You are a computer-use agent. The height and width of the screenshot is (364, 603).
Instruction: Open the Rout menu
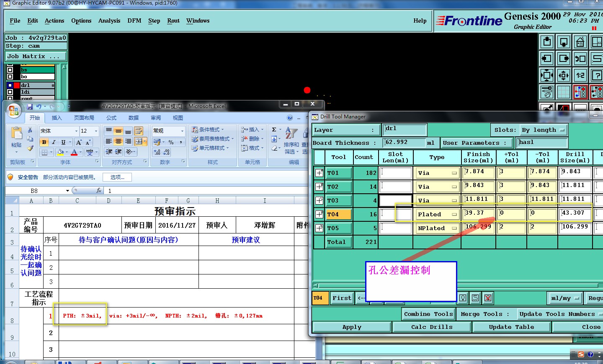[x=173, y=21]
